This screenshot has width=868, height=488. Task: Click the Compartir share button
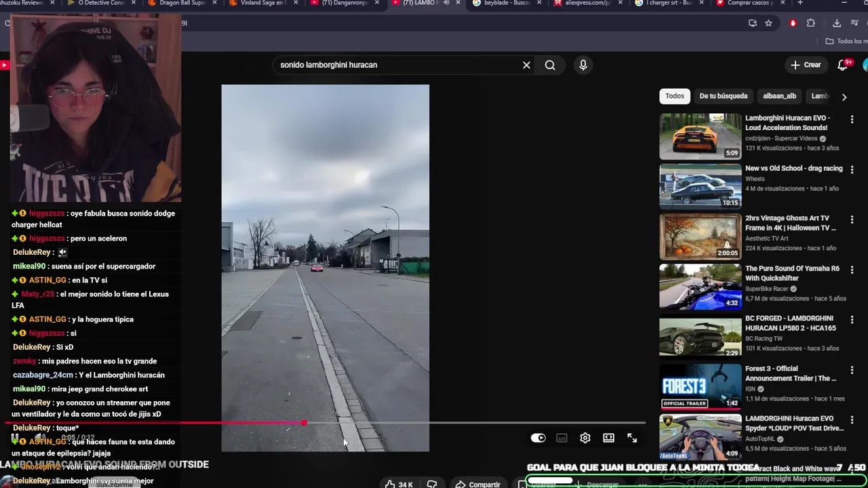(478, 484)
